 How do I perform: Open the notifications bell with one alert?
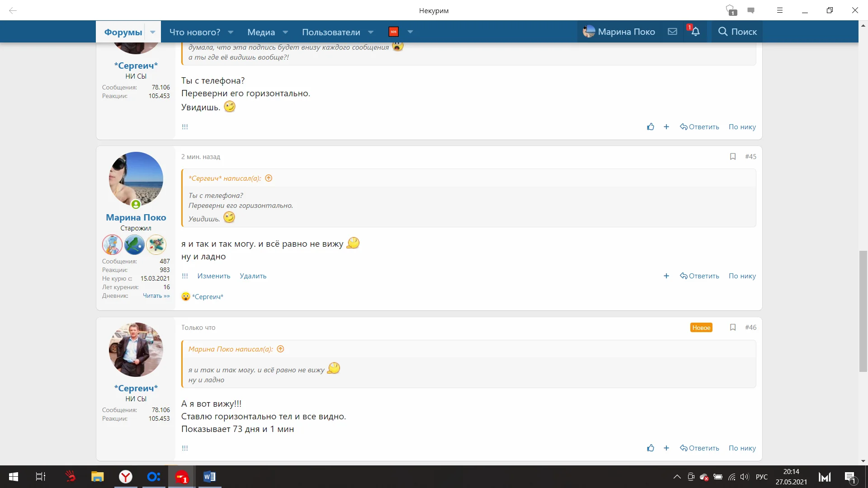[695, 32]
